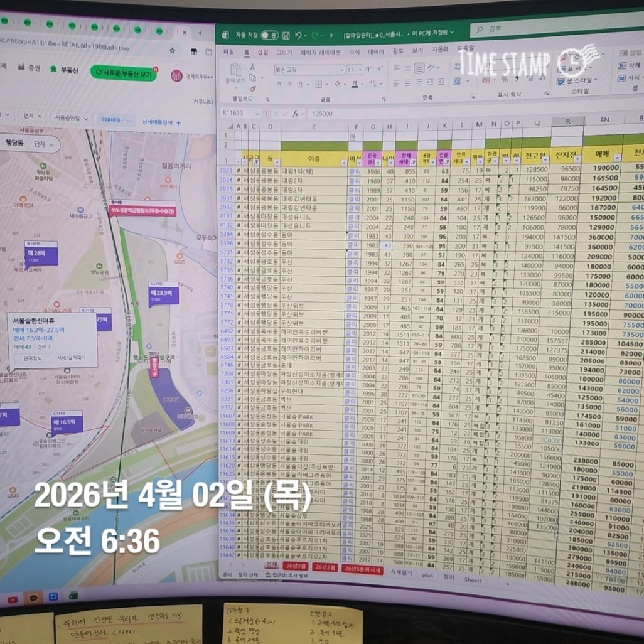
Task: Click the center horizontally icon
Action: point(407,83)
